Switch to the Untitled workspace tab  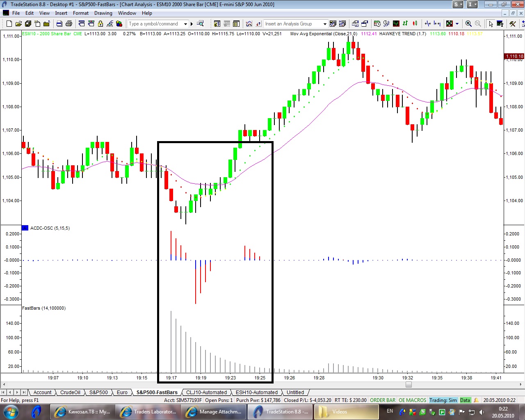click(295, 393)
